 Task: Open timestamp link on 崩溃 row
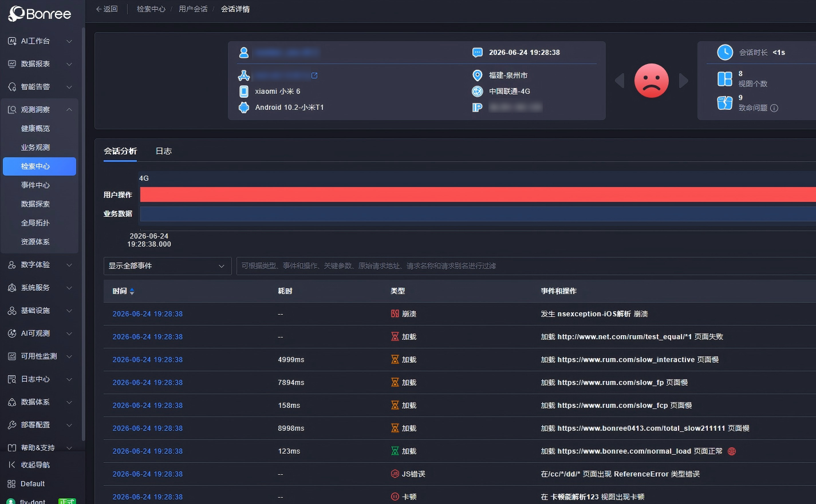pos(148,314)
